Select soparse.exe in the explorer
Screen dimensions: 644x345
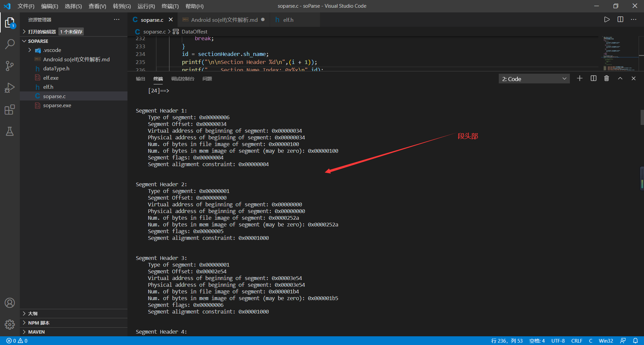pos(74,105)
